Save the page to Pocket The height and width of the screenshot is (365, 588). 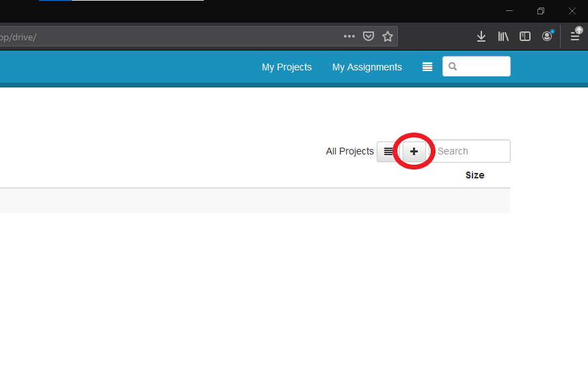pyautogui.click(x=369, y=36)
